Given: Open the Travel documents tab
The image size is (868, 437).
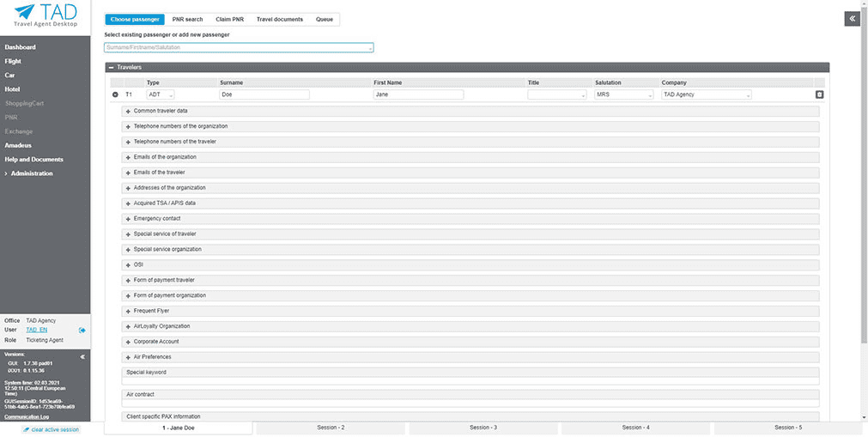Looking at the screenshot, I should pyautogui.click(x=279, y=19).
